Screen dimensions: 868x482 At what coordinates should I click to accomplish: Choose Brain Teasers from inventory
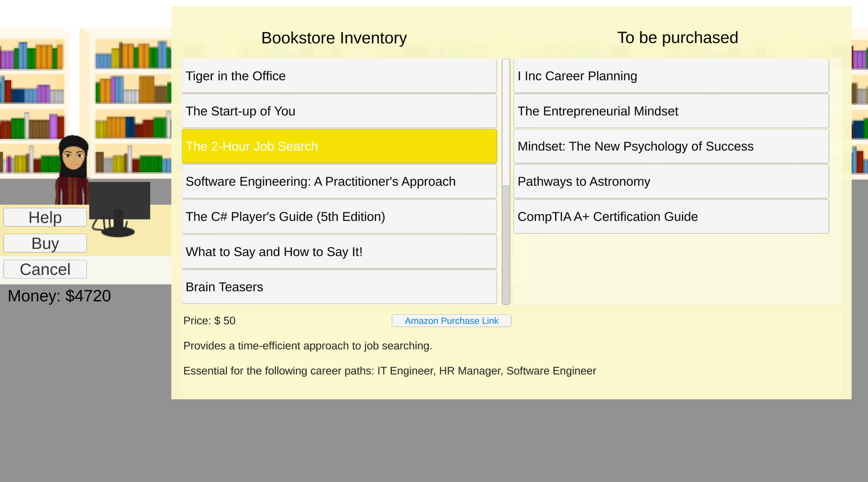[339, 287]
